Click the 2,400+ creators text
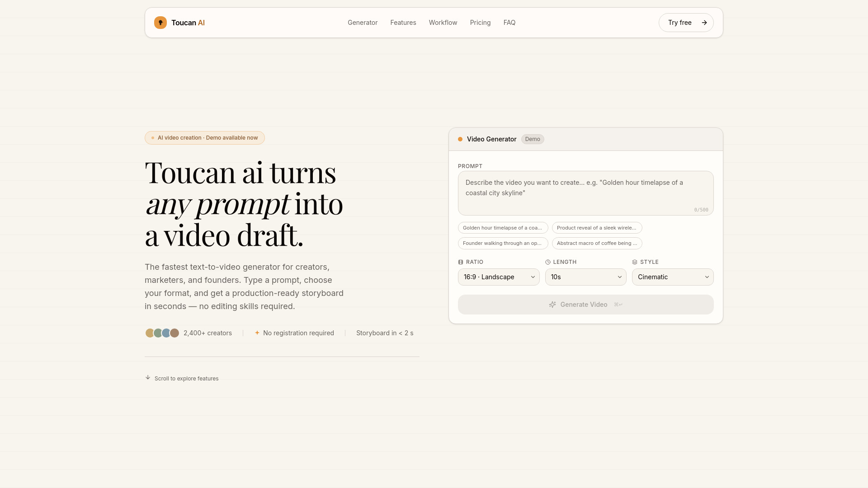Image resolution: width=868 pixels, height=488 pixels. [208, 333]
